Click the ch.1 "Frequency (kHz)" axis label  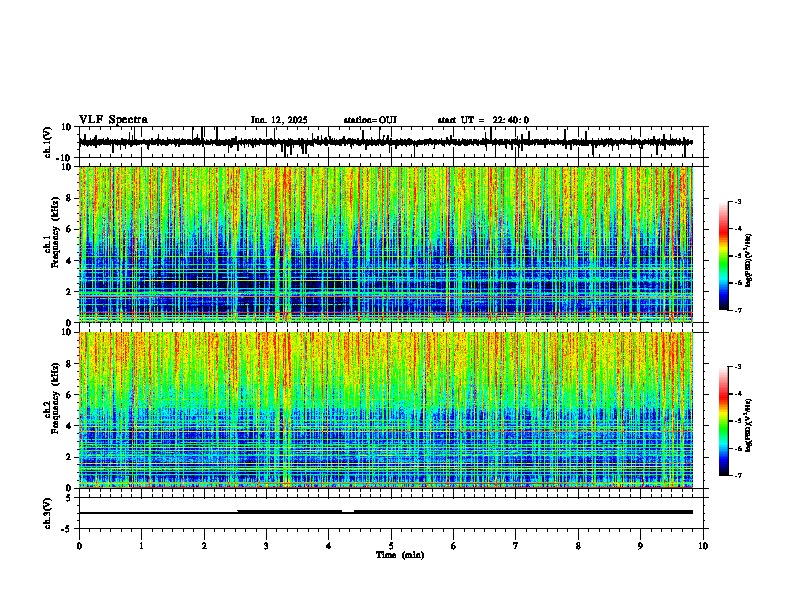(55, 233)
